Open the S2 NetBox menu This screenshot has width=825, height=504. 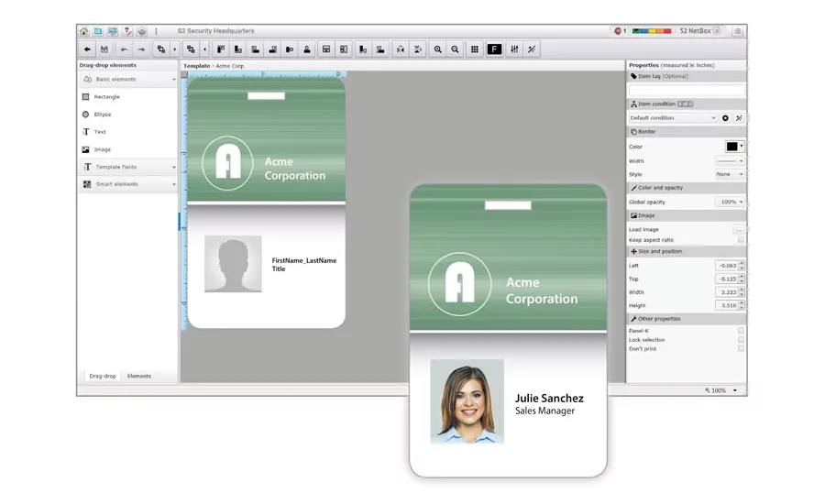pyautogui.click(x=699, y=31)
